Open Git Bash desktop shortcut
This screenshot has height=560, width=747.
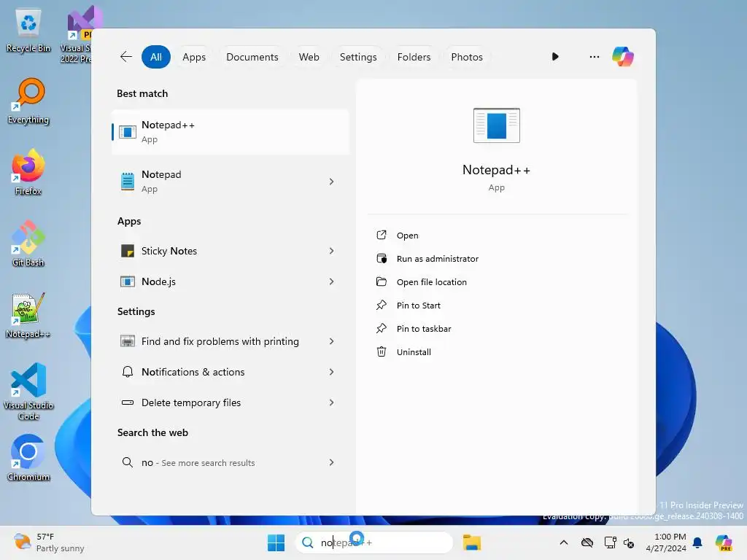(28, 244)
